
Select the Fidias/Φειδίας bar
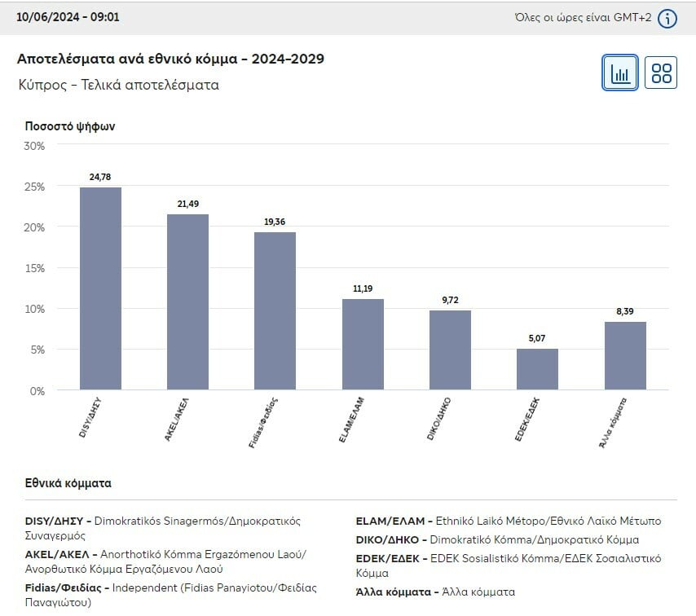275,310
